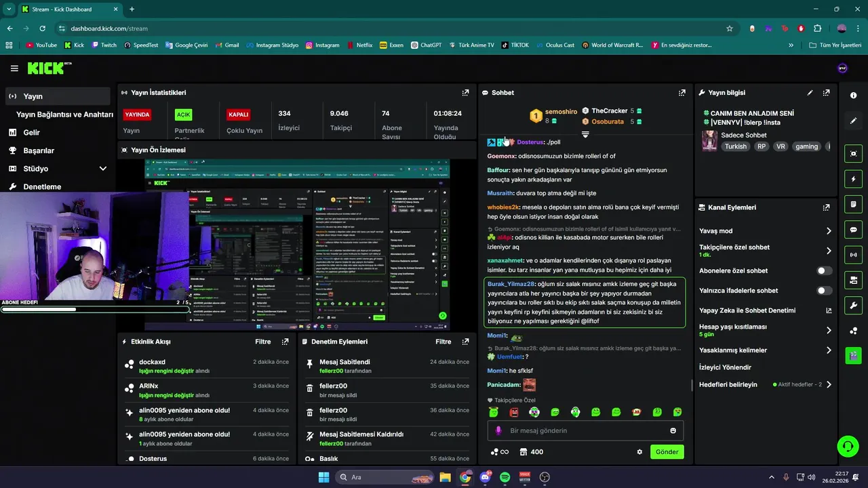Insert the red angry emote
Image resolution: width=868 pixels, height=488 pixels.
[x=514, y=412]
